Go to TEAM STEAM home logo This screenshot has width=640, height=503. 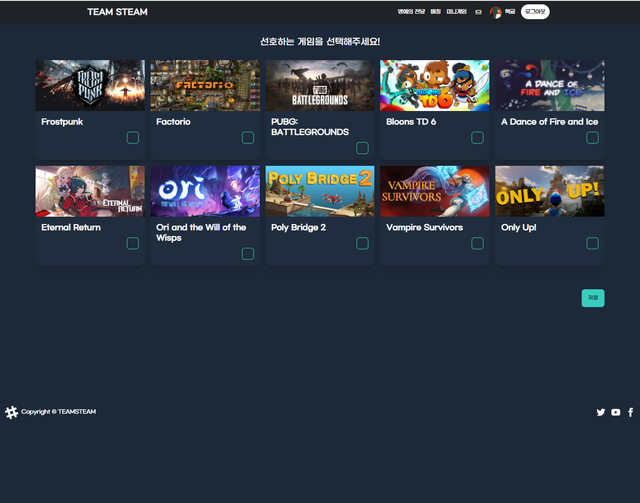[118, 12]
